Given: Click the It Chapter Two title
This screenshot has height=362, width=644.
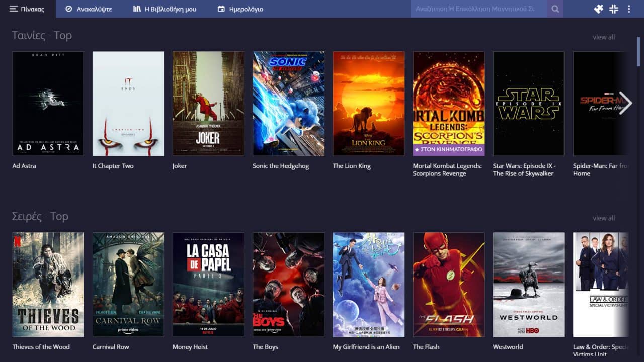Looking at the screenshot, I should pos(113,166).
